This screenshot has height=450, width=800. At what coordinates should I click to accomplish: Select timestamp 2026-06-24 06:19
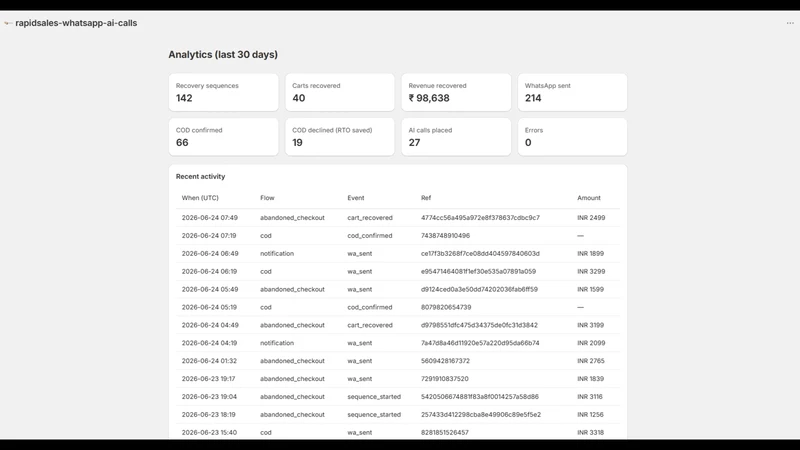tap(209, 271)
